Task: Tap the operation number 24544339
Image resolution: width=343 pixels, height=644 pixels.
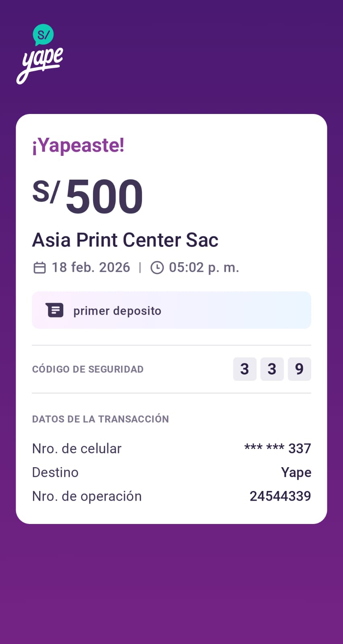Action: click(280, 496)
